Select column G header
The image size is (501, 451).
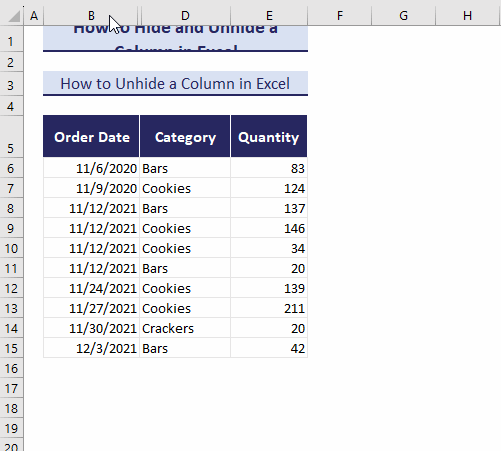click(x=403, y=15)
